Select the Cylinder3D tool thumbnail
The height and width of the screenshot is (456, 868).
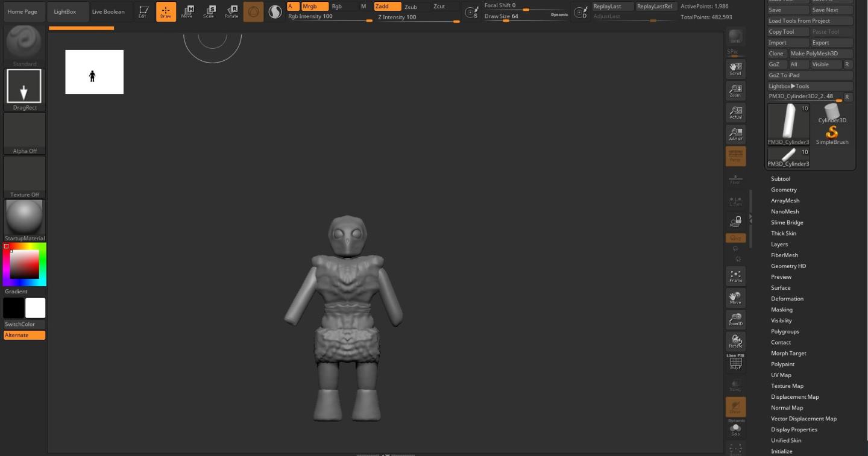[x=832, y=113]
